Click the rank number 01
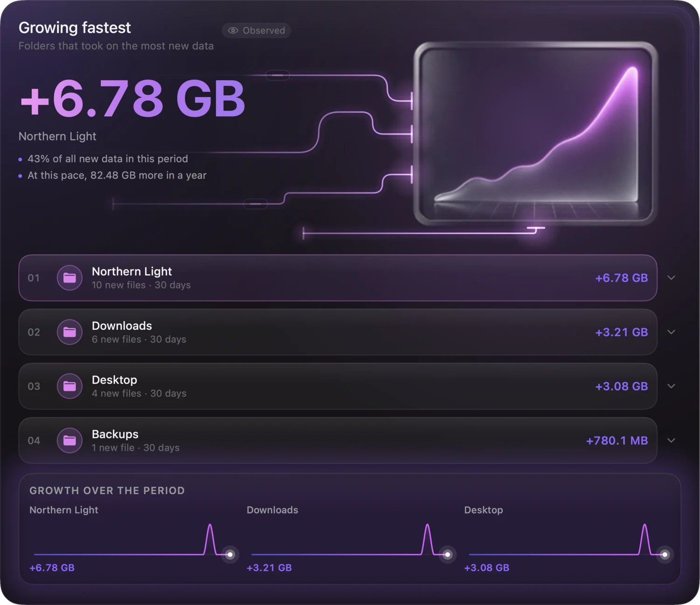This screenshot has width=700, height=605. pyautogui.click(x=34, y=278)
